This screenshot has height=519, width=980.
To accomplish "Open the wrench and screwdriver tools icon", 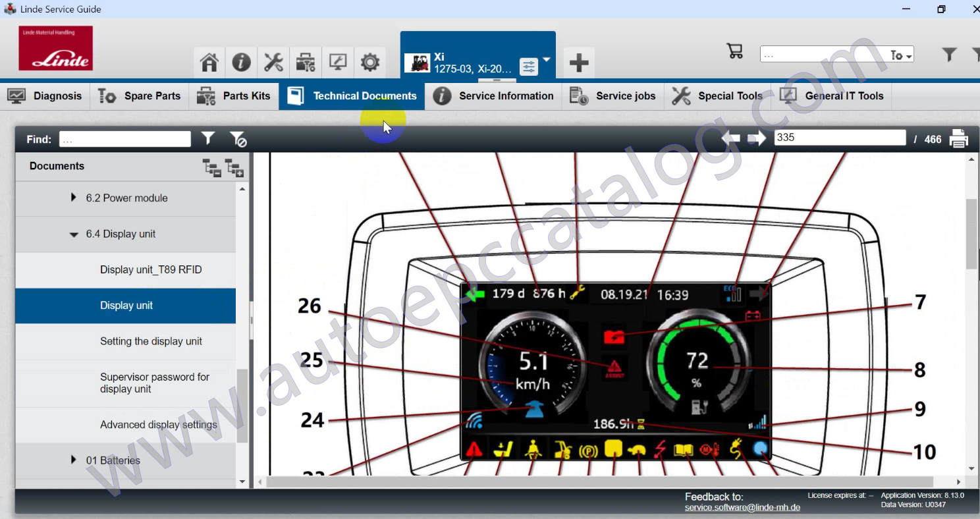I will 273,63.
